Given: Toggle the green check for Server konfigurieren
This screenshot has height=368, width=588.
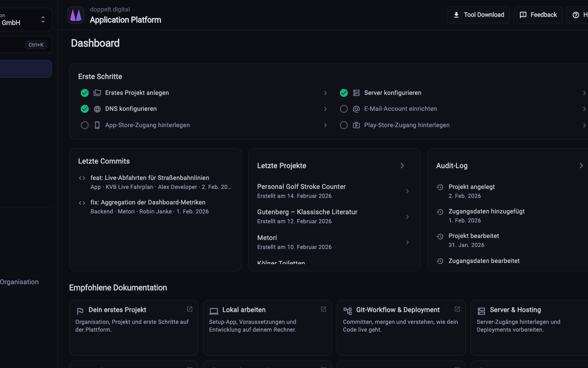Looking at the screenshot, I should click(344, 93).
